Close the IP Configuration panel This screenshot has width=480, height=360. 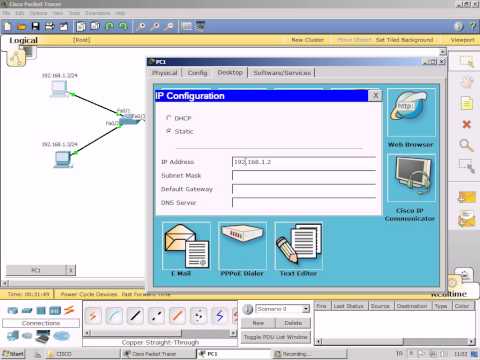375,96
